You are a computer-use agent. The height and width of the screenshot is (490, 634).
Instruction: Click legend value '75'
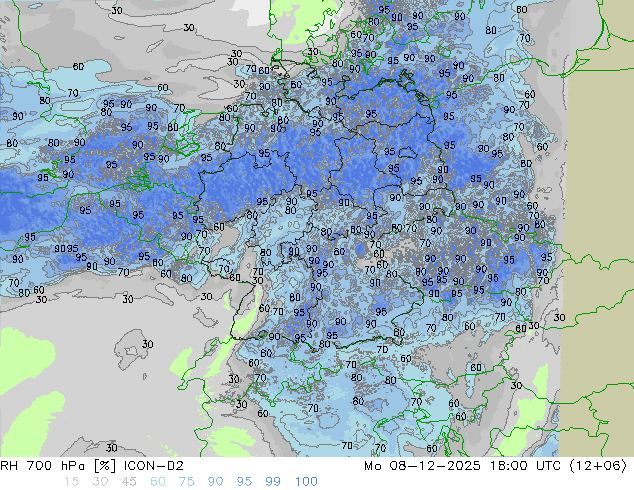pyautogui.click(x=186, y=482)
